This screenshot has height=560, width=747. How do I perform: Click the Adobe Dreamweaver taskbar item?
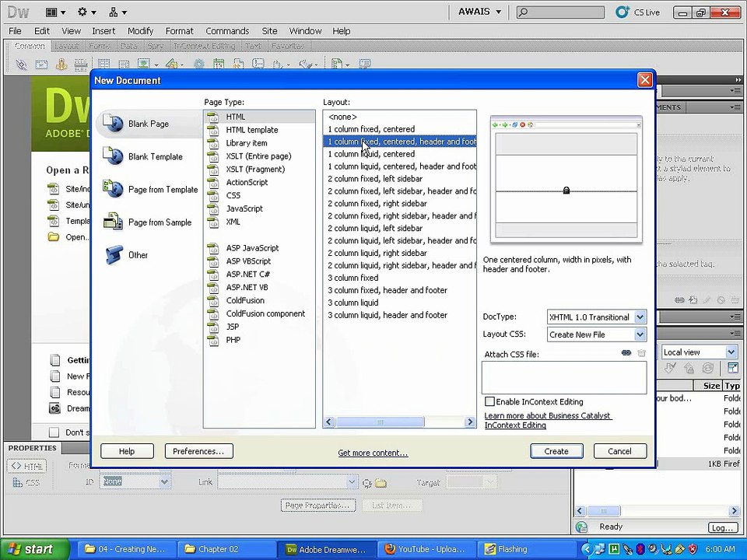click(326, 549)
